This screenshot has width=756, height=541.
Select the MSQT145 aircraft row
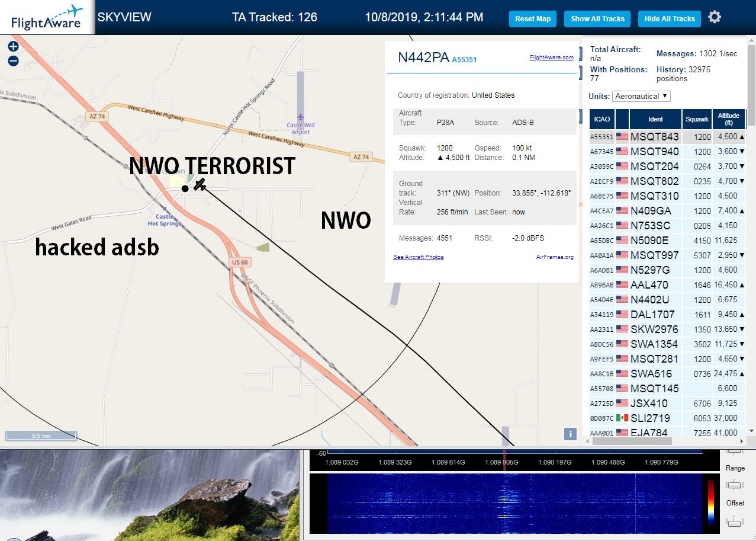click(667, 389)
